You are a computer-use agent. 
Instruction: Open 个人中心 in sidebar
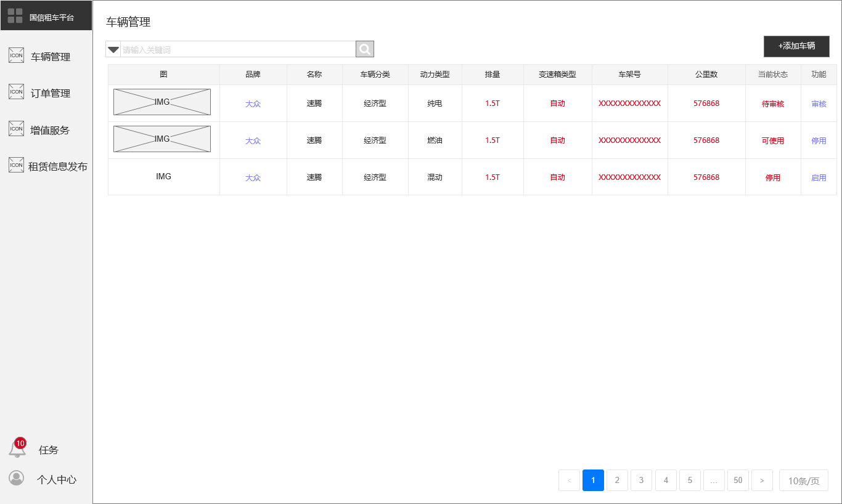[x=57, y=479]
